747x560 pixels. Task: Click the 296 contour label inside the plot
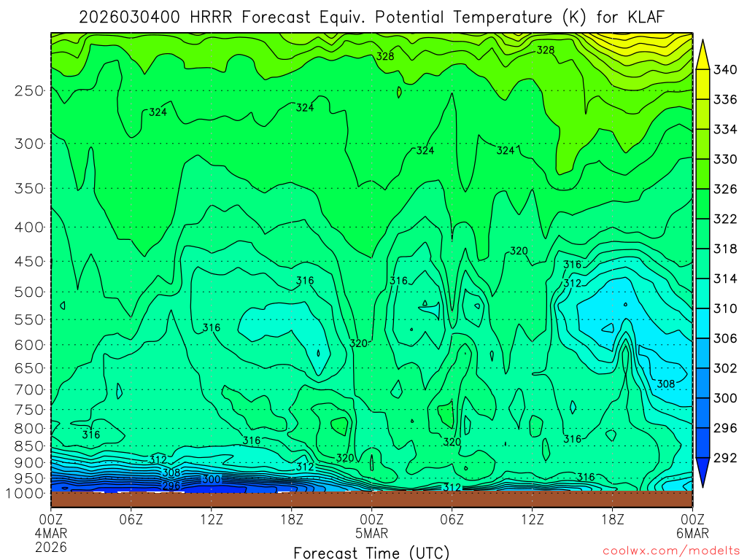click(x=171, y=486)
